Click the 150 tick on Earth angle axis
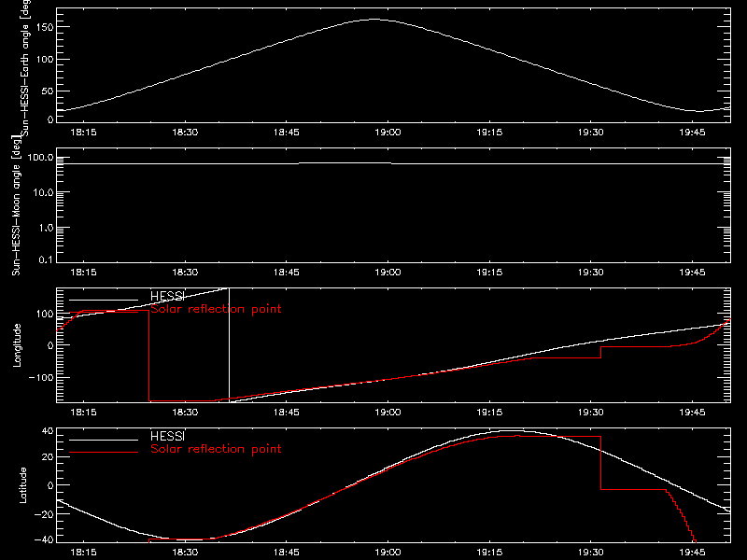The width and height of the screenshot is (747, 560). pos(45,28)
